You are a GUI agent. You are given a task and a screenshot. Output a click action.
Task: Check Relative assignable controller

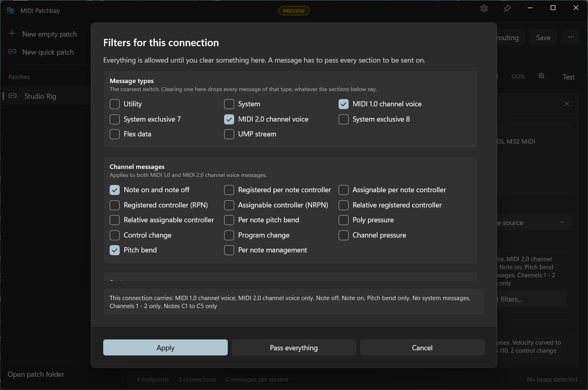pyautogui.click(x=115, y=220)
